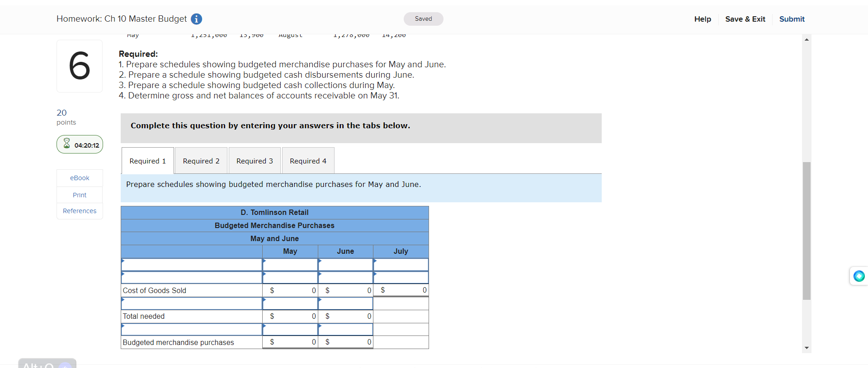This screenshot has width=868, height=368.
Task: Select the second row May input cell
Action: point(290,277)
